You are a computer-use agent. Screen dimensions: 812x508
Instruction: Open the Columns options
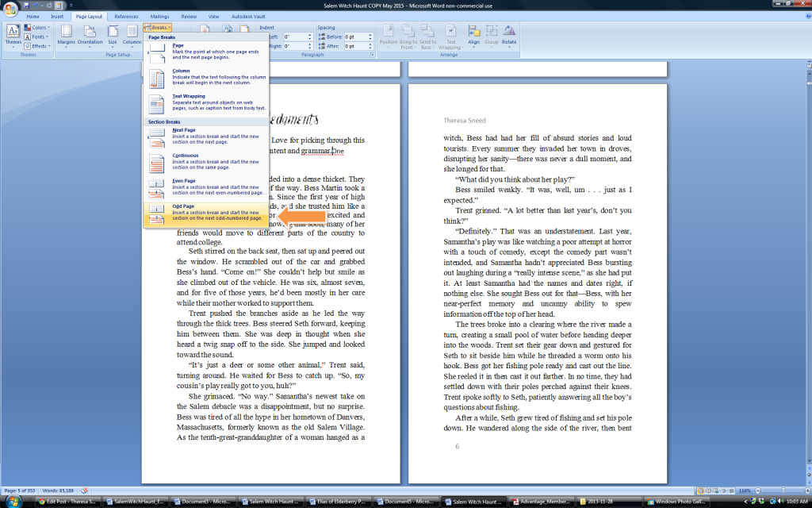point(132,37)
